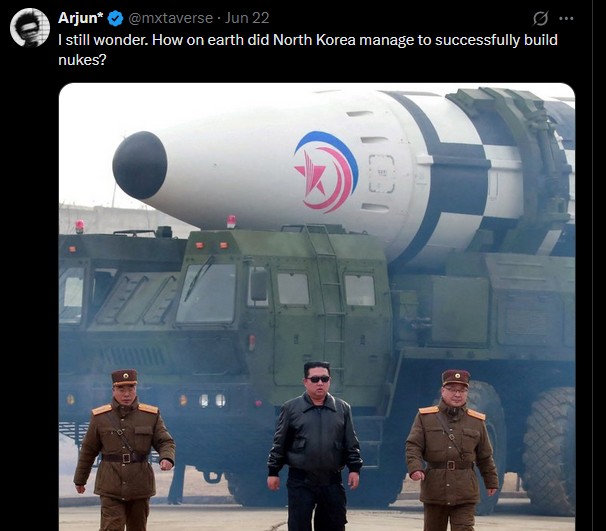This screenshot has height=531, width=606.
Task: Click the man in black leather jacket
Action: pos(315,446)
